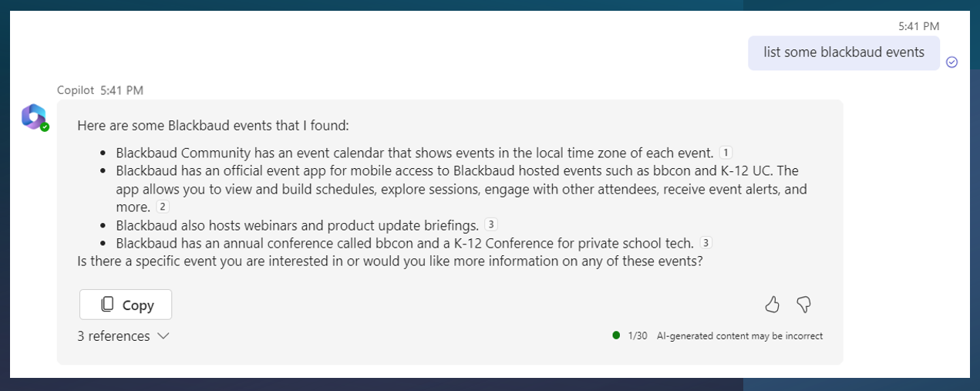The height and width of the screenshot is (391, 980).
Task: Click the Blackbaud Community event calendar bullet
Action: (x=415, y=153)
